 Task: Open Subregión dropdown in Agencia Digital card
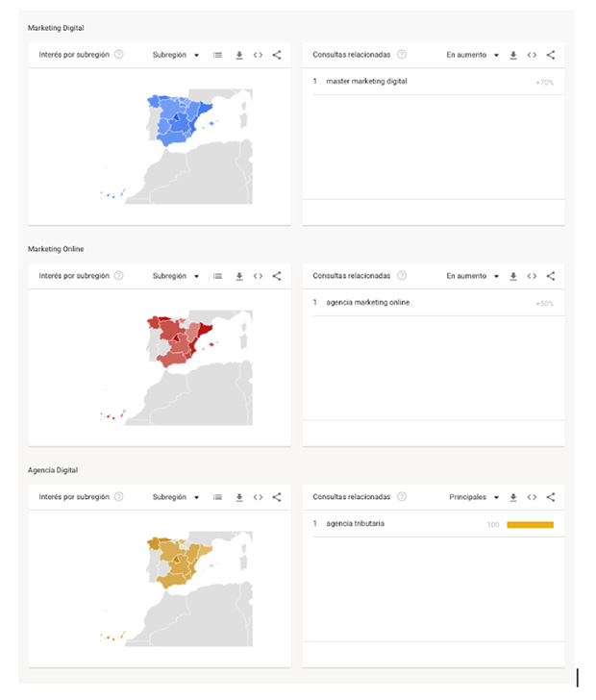pos(176,497)
